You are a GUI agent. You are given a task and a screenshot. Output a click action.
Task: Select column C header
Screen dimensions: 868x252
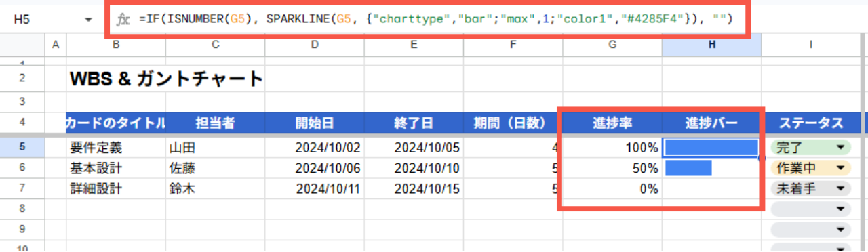(x=216, y=45)
